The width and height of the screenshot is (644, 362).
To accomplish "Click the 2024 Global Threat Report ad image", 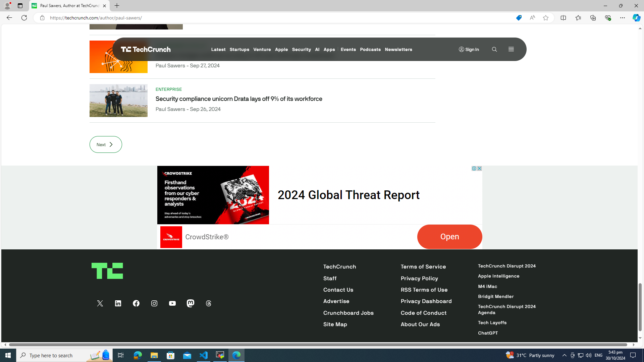I will click(213, 195).
